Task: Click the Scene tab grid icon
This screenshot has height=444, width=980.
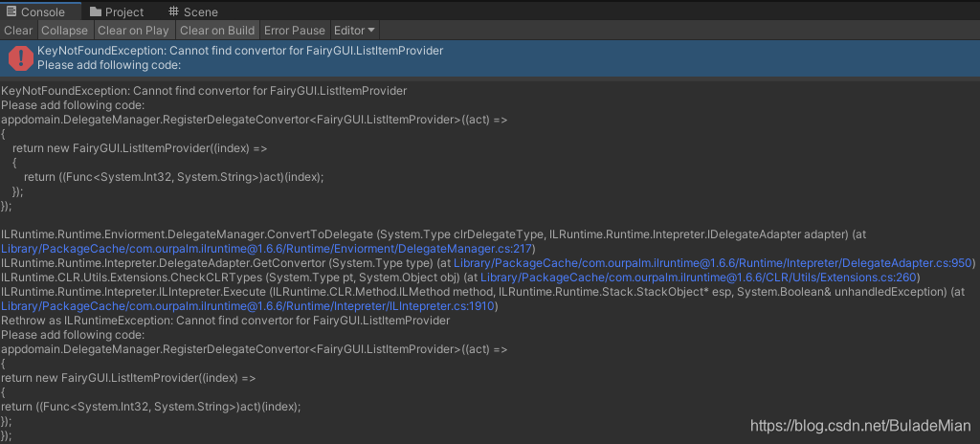Action: pyautogui.click(x=173, y=11)
